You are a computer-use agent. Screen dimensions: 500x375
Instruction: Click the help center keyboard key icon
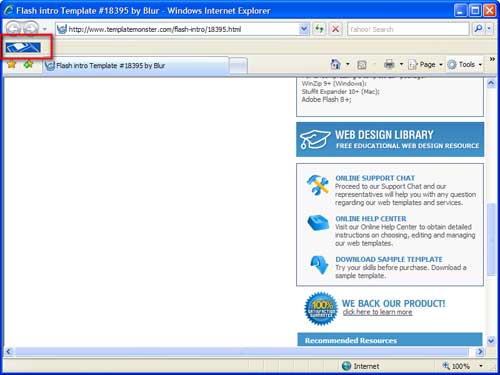tap(317, 223)
